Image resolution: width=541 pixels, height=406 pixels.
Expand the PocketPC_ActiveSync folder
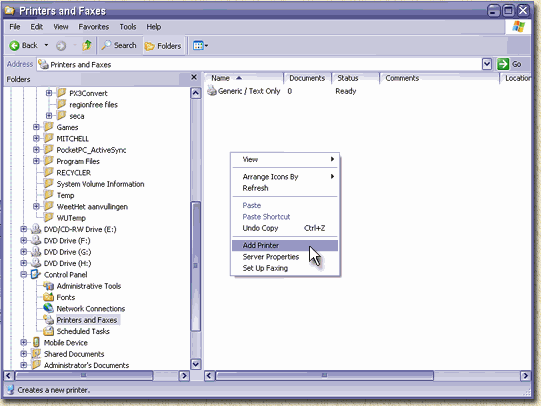pos(36,150)
